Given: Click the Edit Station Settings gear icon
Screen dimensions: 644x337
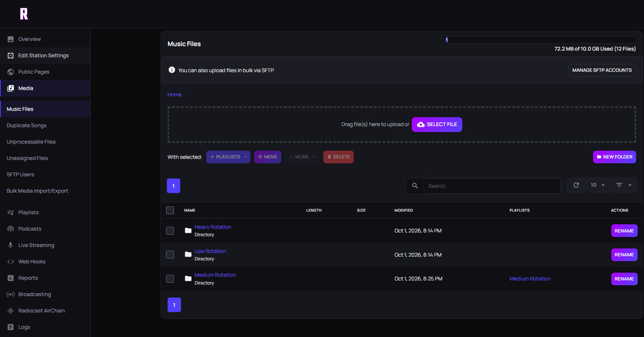Looking at the screenshot, I should 11,55.
